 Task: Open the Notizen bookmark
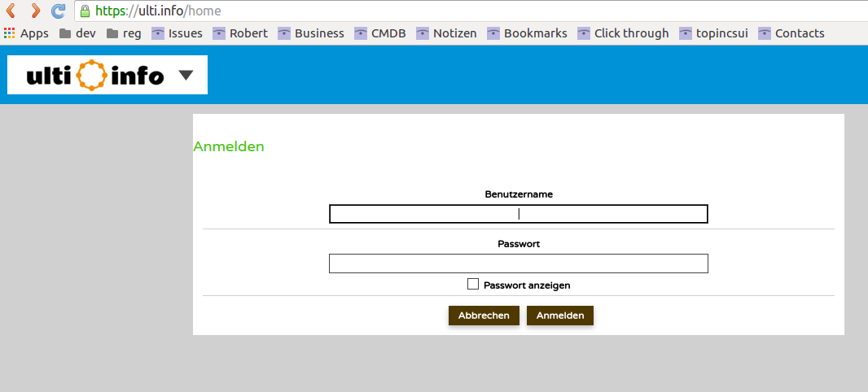click(446, 33)
